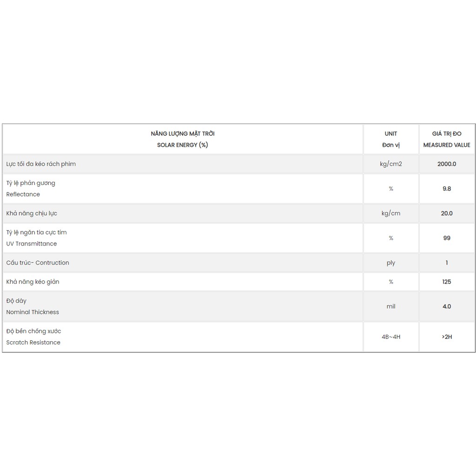This screenshot has height=476, width=476.
Task: Click the SOLAR ENERGY (%) header
Action: (182, 145)
